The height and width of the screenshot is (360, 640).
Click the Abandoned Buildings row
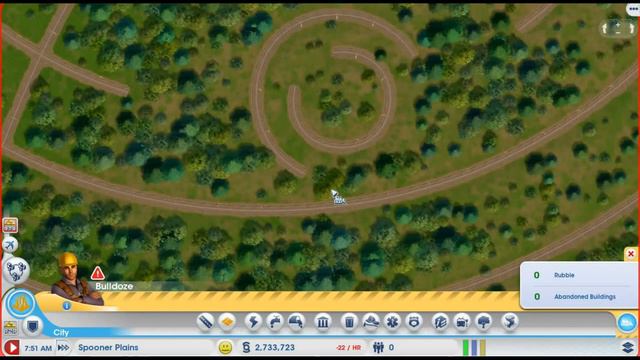coord(578,297)
